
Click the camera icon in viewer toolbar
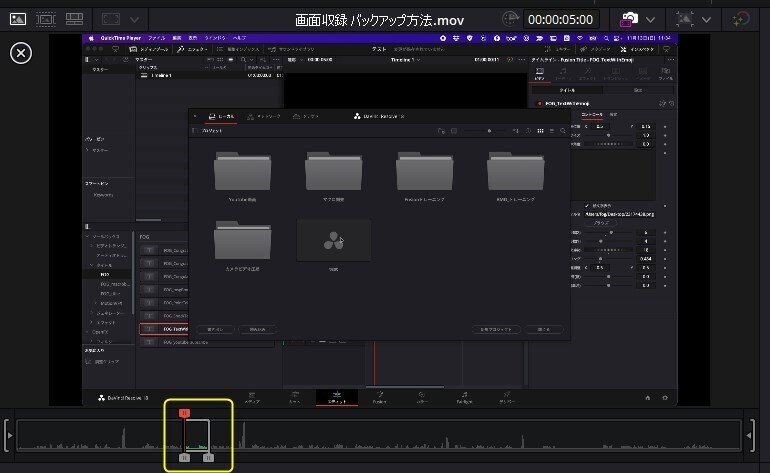click(x=629, y=20)
